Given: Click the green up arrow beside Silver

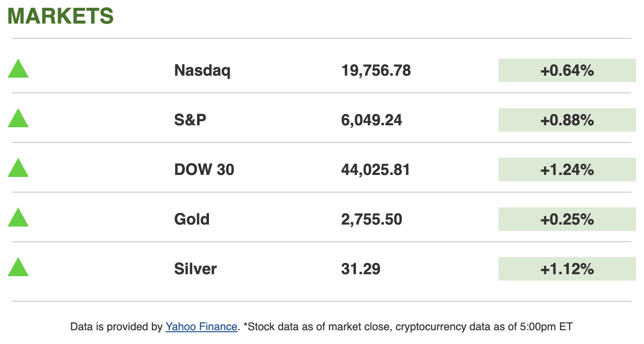Looking at the screenshot, I should tap(18, 268).
